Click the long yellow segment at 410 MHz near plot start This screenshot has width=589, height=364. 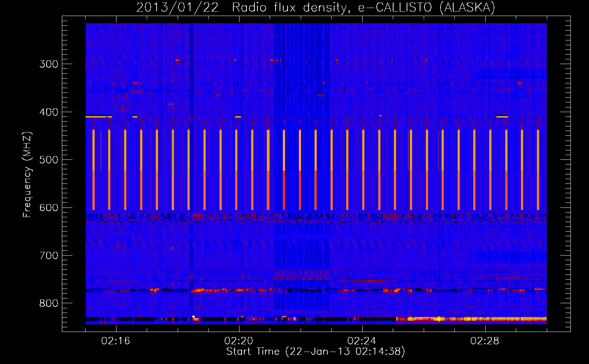[x=96, y=117]
